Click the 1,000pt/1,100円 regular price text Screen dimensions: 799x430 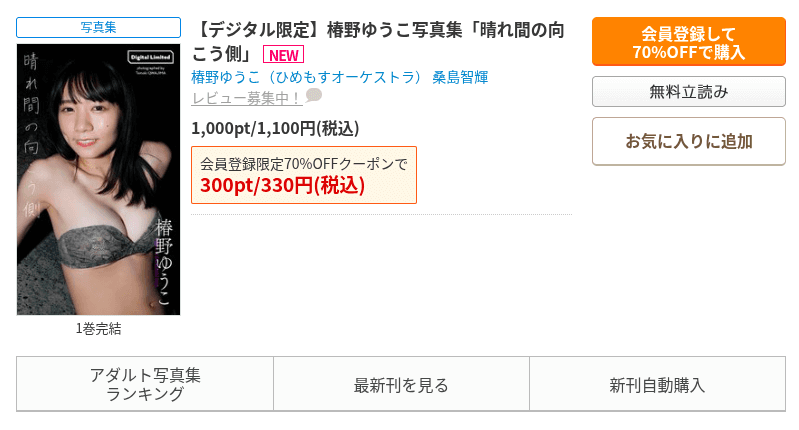point(275,128)
